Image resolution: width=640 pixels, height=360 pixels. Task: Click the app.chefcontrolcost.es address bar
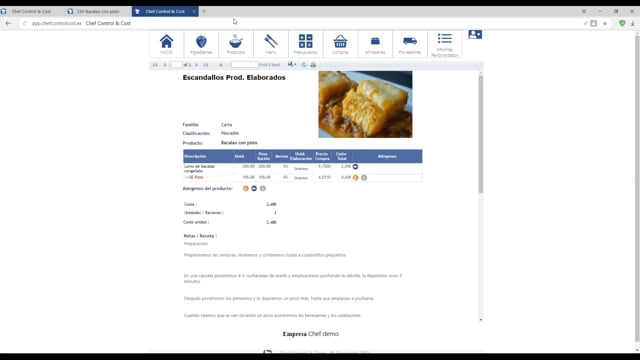tap(302, 23)
